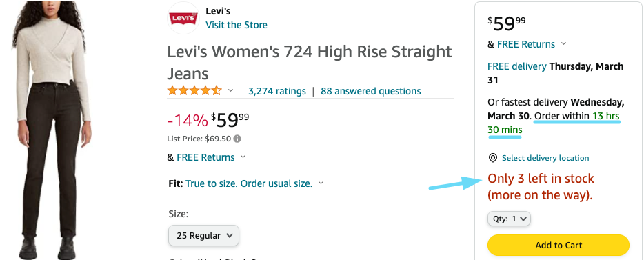The image size is (644, 260).
Task: Open the Qty quantity dropdown
Action: pyautogui.click(x=509, y=219)
